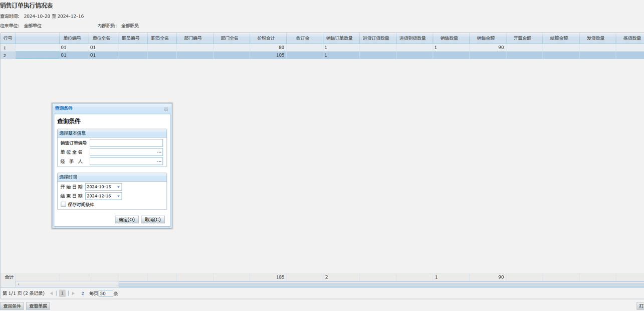The height and width of the screenshot is (311, 644).
Task: Click the 销售订单编号 input field
Action: pyautogui.click(x=126, y=143)
